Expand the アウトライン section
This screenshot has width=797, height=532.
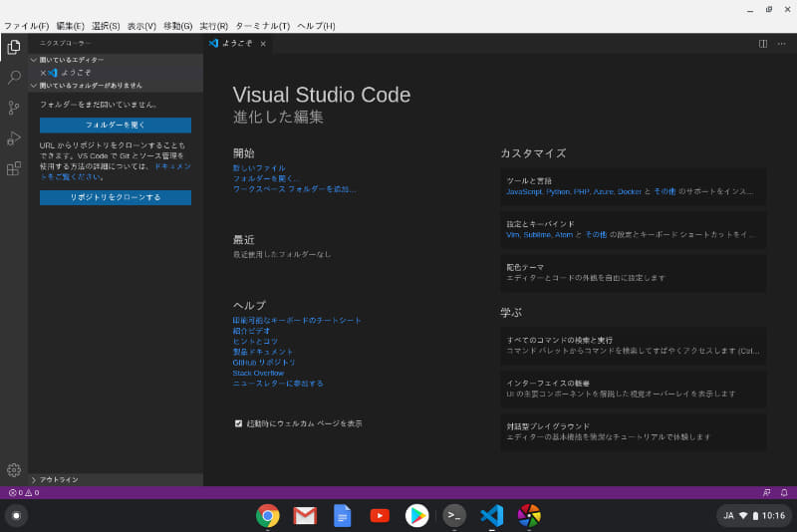point(116,479)
